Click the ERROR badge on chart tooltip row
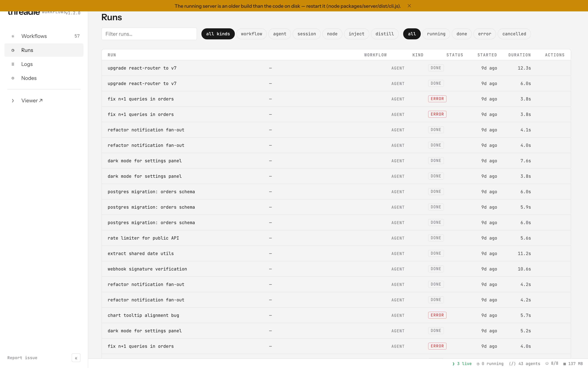The width and height of the screenshot is (588, 368). (x=437, y=315)
